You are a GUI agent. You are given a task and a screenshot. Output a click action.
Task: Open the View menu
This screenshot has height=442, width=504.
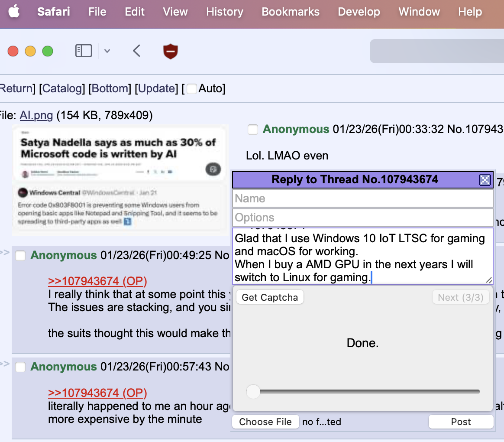point(175,12)
